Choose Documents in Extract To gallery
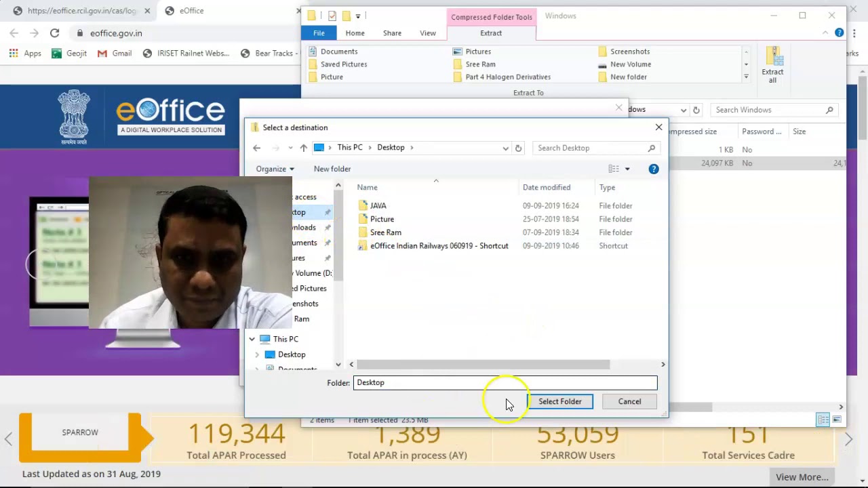Image resolution: width=868 pixels, height=488 pixels. [333, 52]
